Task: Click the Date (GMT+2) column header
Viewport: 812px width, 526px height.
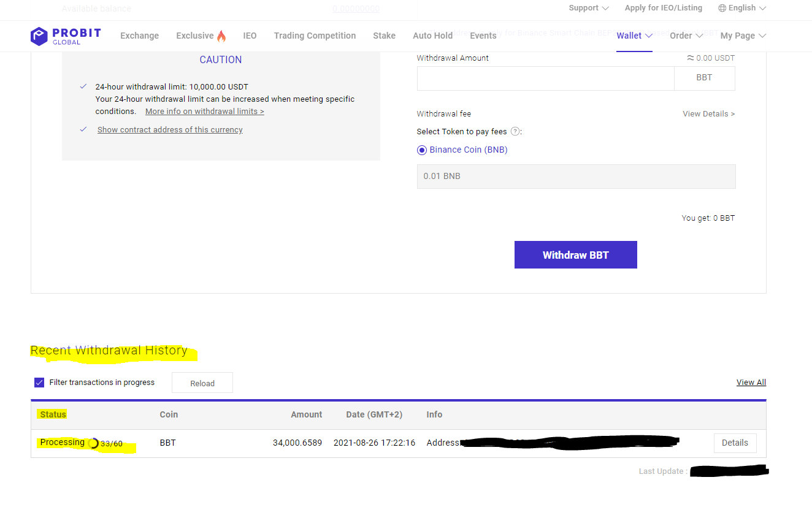Action: point(374,414)
